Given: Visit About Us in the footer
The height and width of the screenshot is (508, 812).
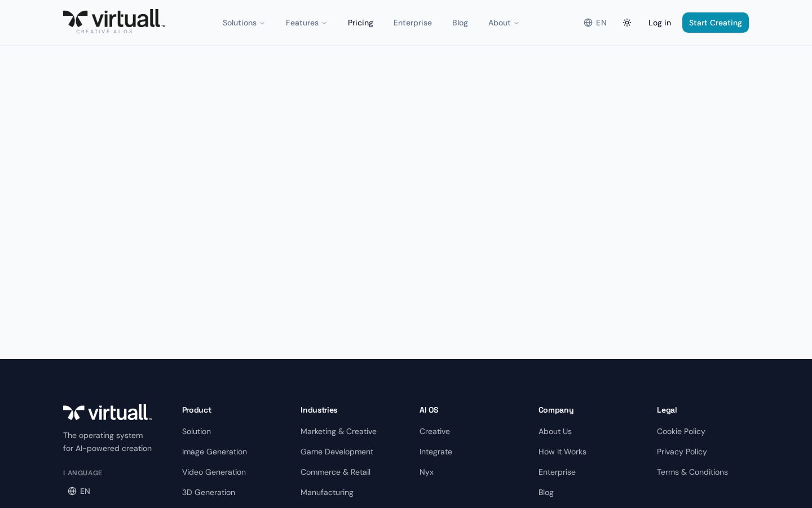Looking at the screenshot, I should click(555, 431).
